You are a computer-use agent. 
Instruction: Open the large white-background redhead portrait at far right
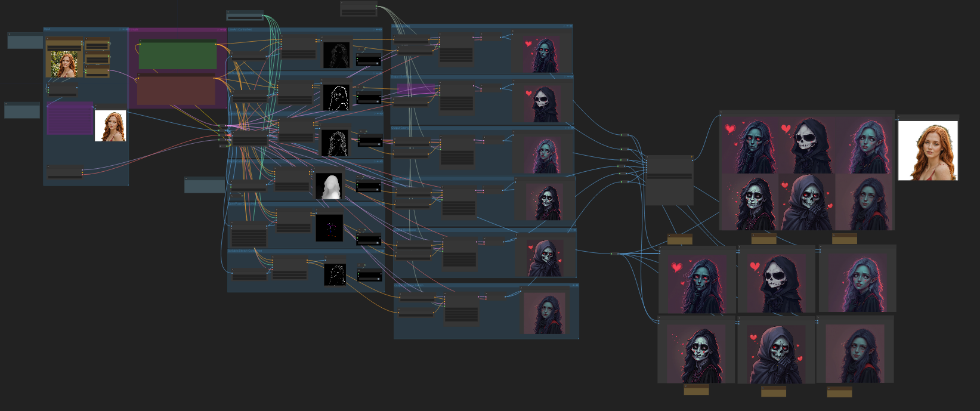click(928, 150)
